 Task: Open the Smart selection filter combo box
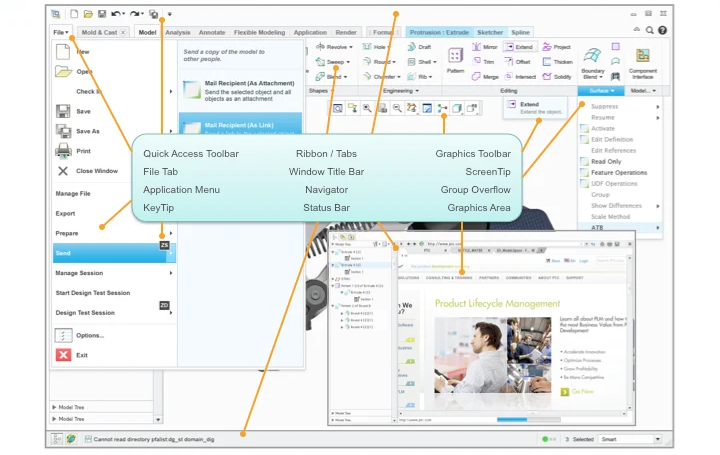(627, 439)
